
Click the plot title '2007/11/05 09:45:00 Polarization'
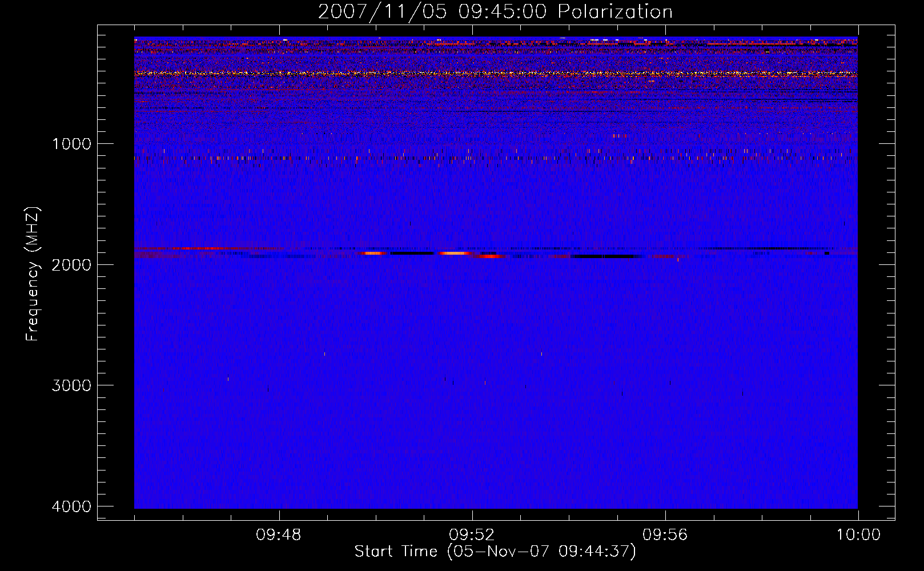pos(495,12)
